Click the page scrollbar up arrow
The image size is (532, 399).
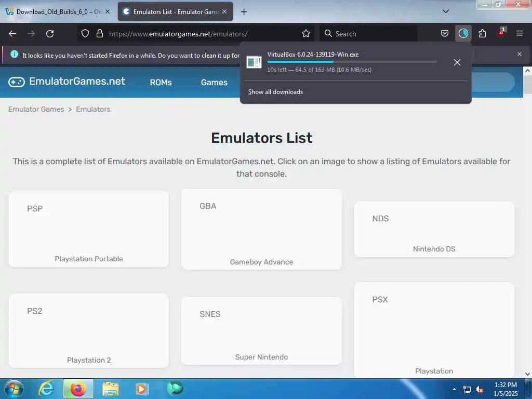[x=527, y=71]
